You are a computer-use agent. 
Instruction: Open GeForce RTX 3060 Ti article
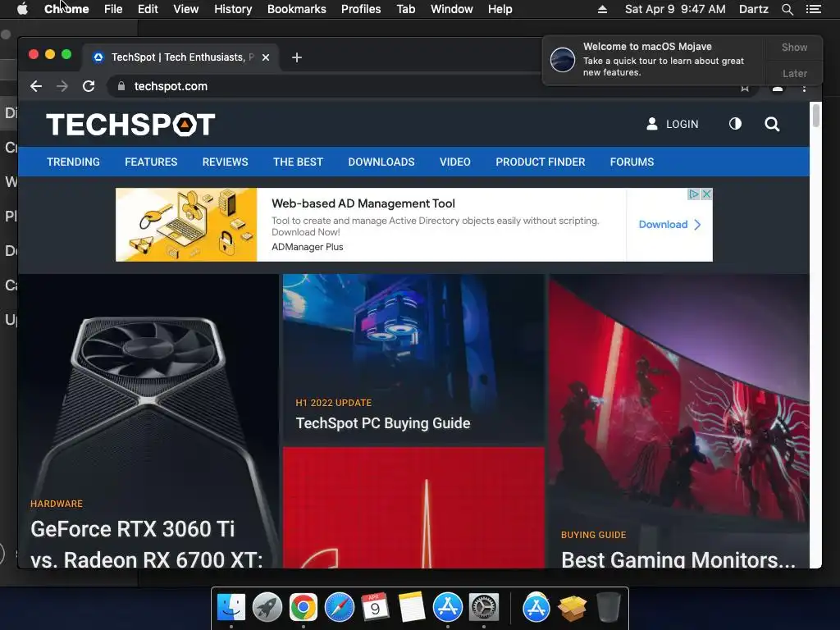click(x=146, y=544)
